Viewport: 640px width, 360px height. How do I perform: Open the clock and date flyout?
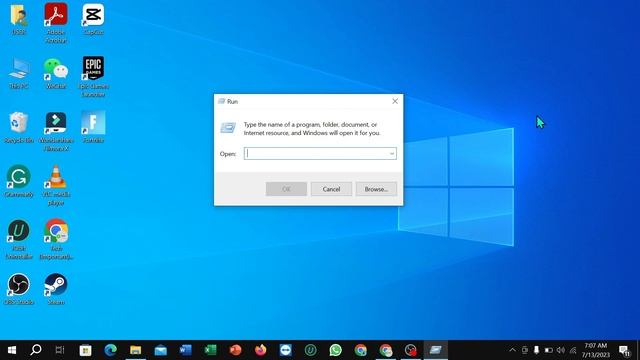[x=596, y=350]
